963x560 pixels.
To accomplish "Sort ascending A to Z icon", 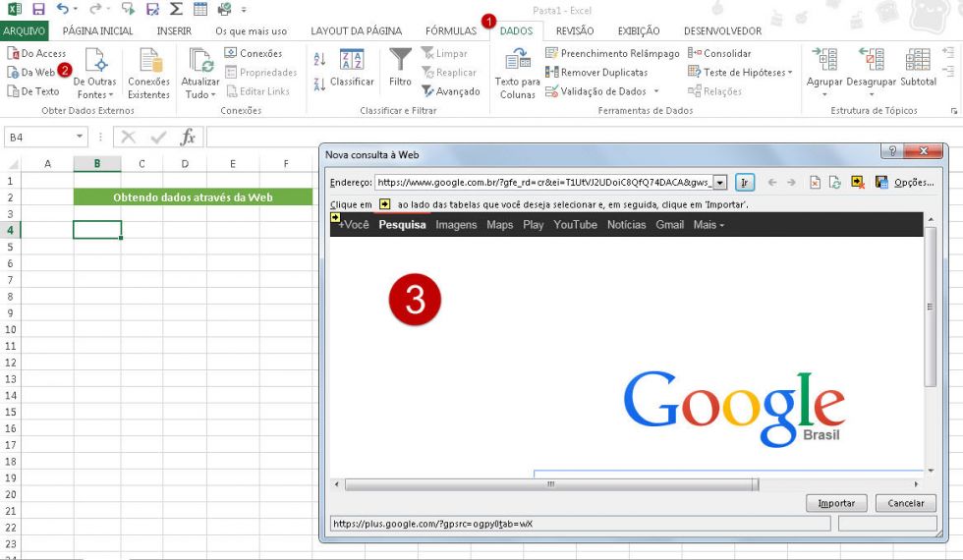I will click(x=319, y=59).
